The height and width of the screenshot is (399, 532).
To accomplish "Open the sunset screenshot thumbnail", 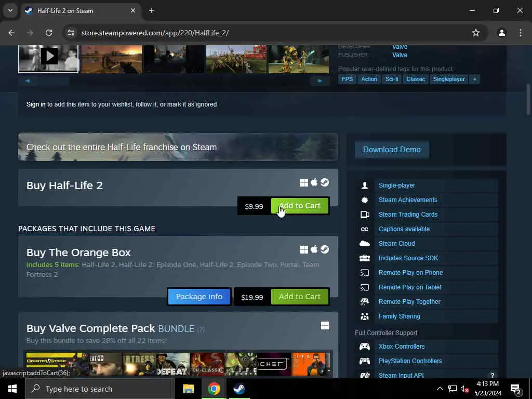I will 111,59.
